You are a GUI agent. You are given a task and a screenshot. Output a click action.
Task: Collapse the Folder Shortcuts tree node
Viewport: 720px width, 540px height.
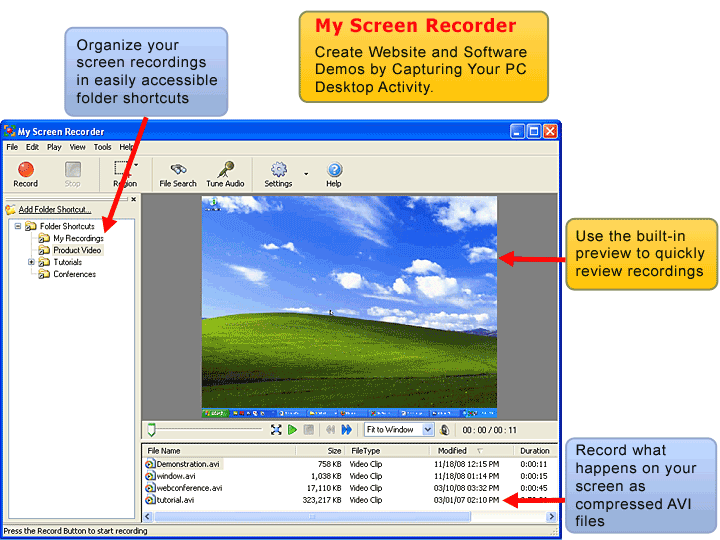[x=18, y=226]
